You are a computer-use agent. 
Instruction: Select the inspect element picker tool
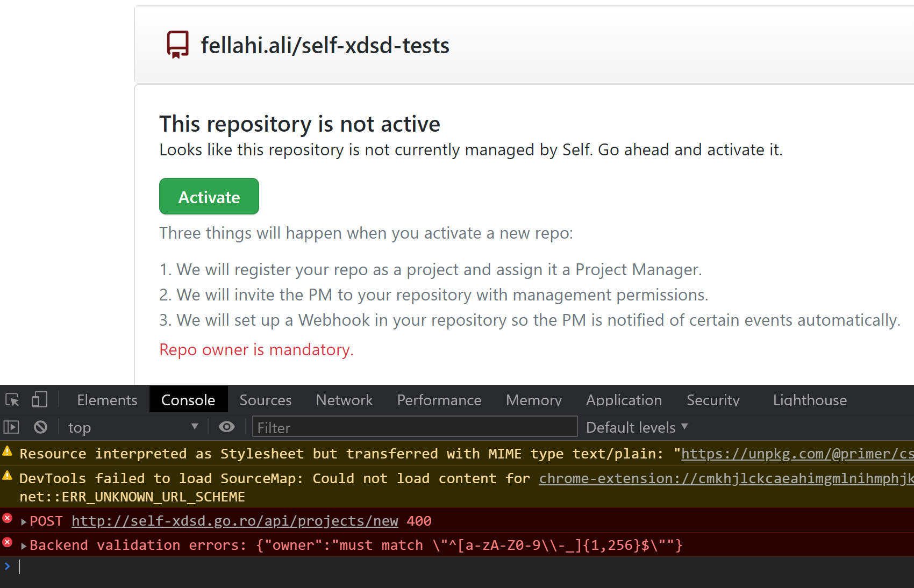[x=11, y=399]
